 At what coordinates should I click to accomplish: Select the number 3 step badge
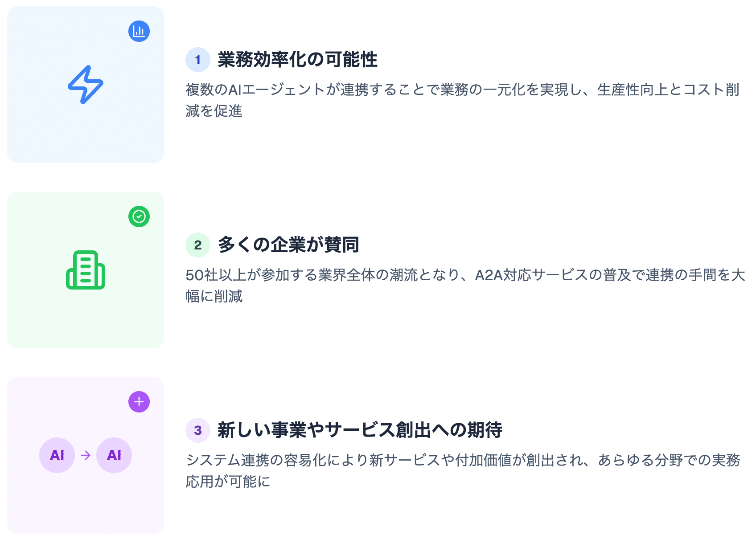coord(198,430)
